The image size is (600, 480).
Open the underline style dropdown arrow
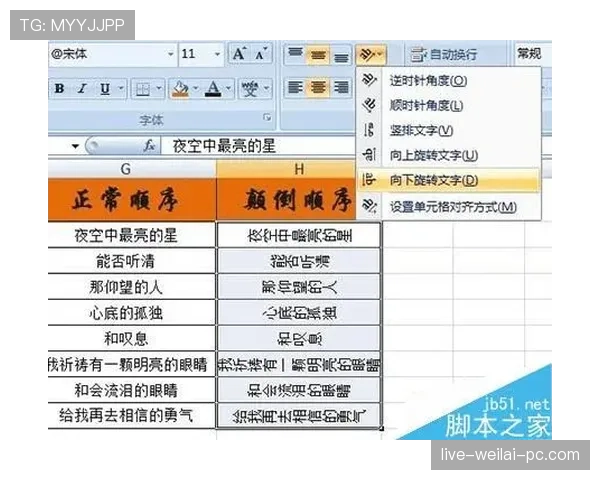[121, 89]
